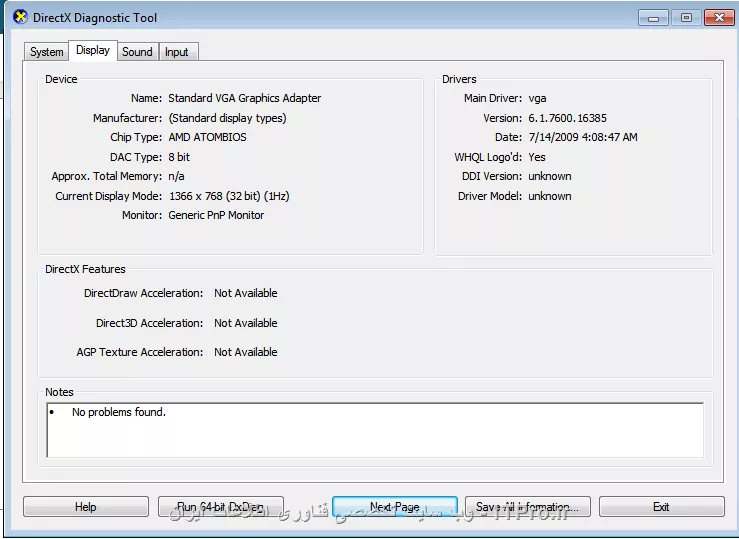Click '1366 x 768 (32 bit) (1Hz)' display mode
This screenshot has width=739, height=539.
[229, 196]
